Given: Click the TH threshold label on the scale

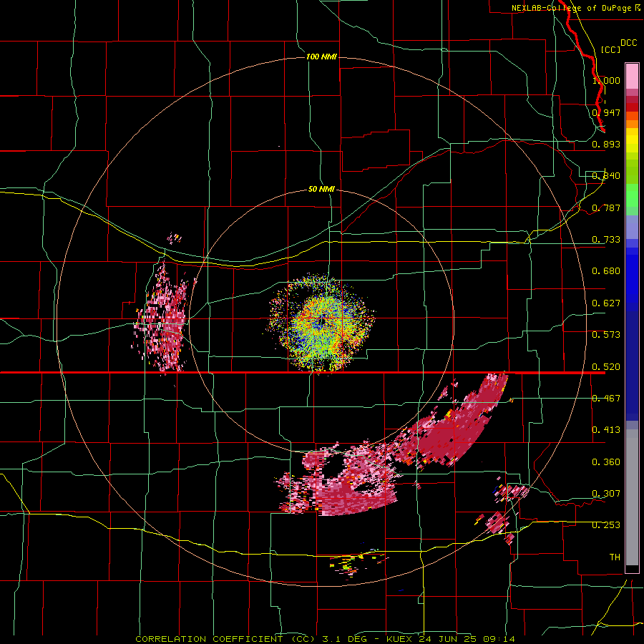Looking at the screenshot, I should [615, 557].
